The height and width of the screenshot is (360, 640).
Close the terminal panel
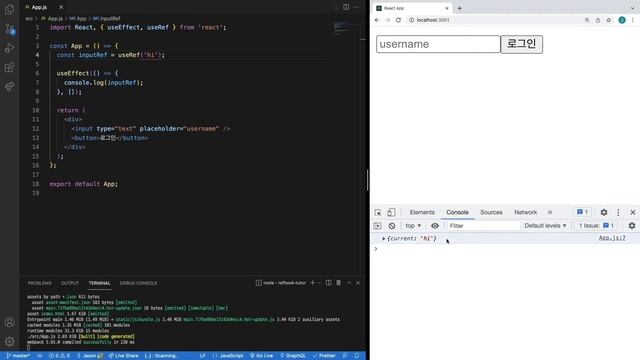point(358,282)
